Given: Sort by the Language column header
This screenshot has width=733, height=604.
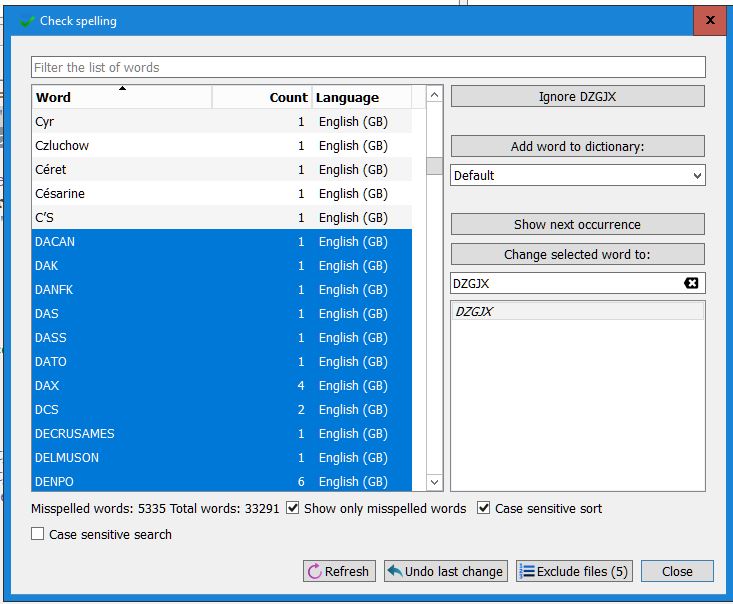Looking at the screenshot, I should [361, 97].
